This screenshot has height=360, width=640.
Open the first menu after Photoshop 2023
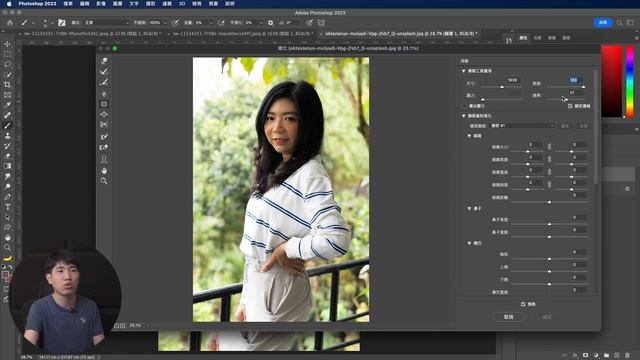pyautogui.click(x=68, y=4)
